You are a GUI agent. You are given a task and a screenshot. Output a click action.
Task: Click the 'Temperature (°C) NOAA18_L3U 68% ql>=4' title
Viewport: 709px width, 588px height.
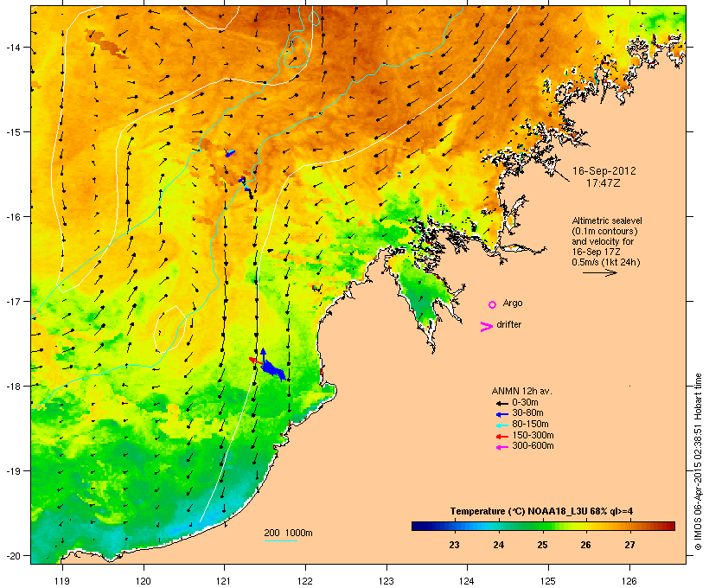point(541,511)
